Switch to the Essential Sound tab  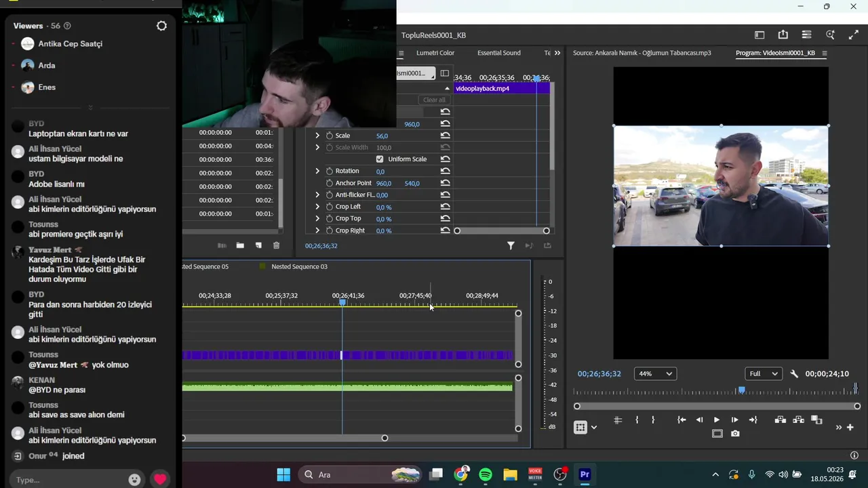point(499,53)
